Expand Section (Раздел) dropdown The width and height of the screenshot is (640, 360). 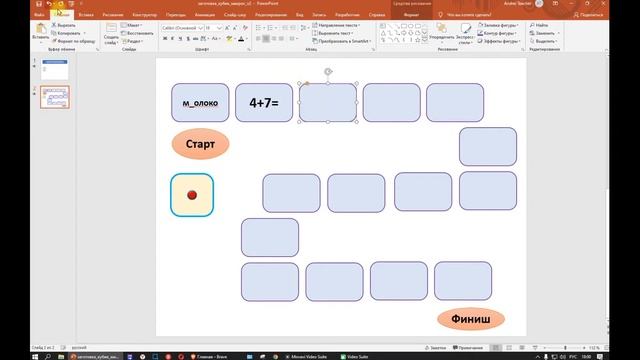132,41
